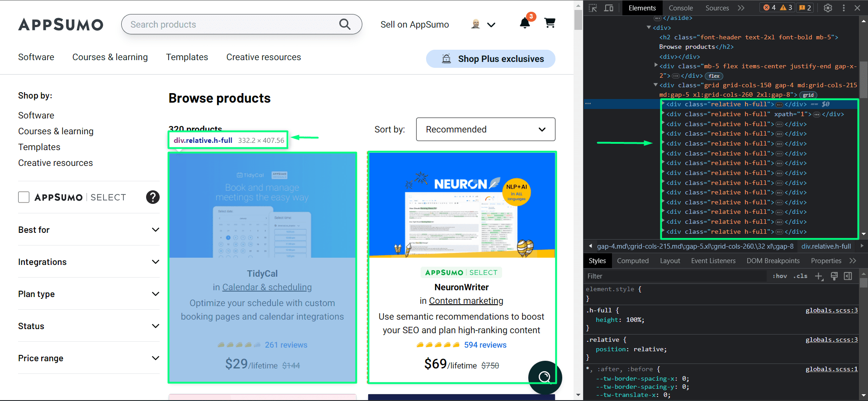
Task: Switch to the Sources tab
Action: (717, 8)
